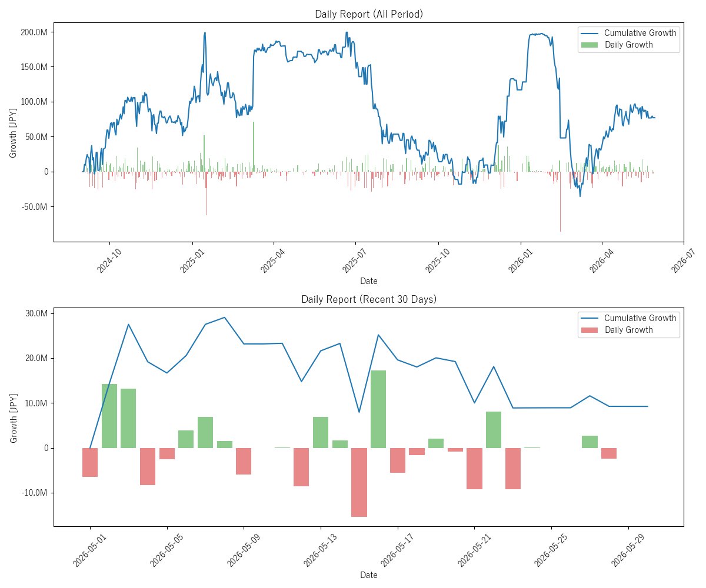
Task: Click the 2026-07 x-axis tick label
Action: pos(684,259)
